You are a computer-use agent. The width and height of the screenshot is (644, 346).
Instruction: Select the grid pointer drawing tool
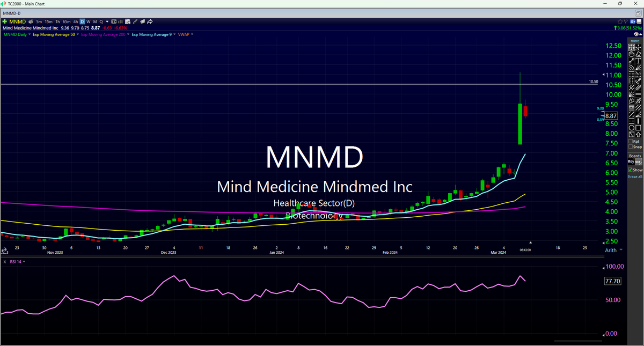tap(632, 47)
